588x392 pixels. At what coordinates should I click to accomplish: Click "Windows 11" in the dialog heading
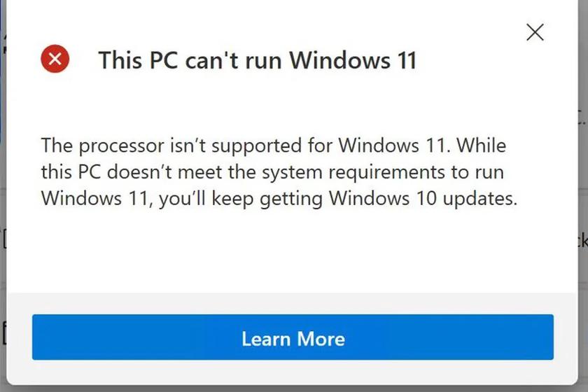353,60
